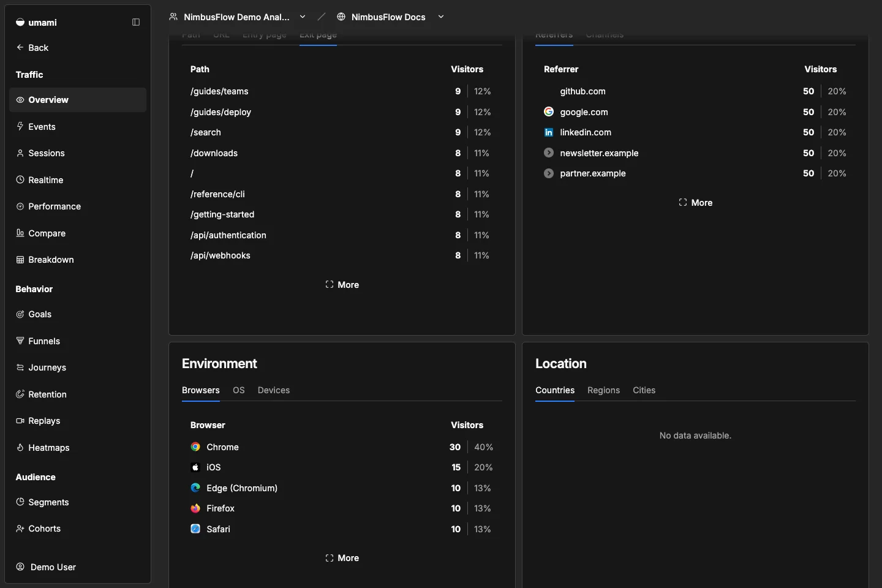Viewport: 882px width, 588px height.
Task: Click the team icon beside NimbusFlow Demo
Action: click(x=173, y=17)
